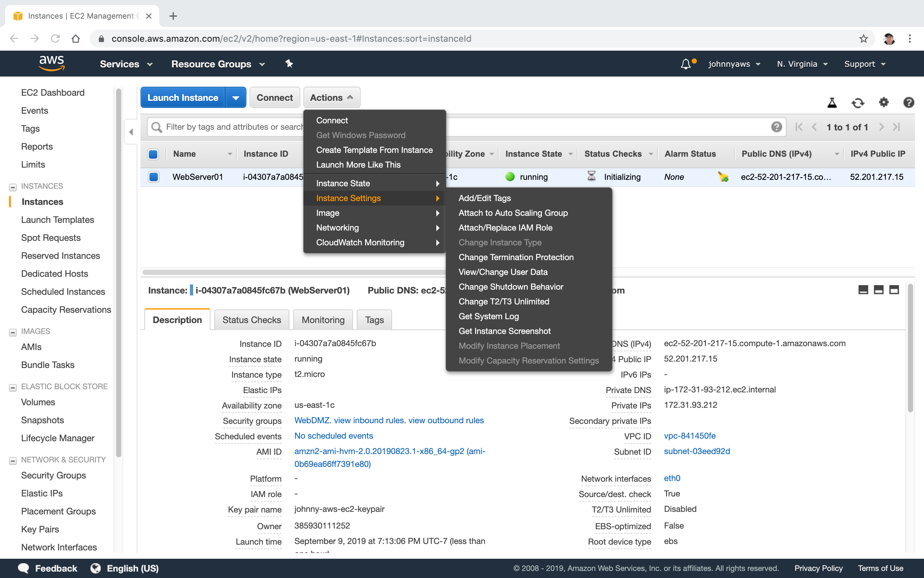Refresh the instances list
Screen dimensions: 924x578
858,102
